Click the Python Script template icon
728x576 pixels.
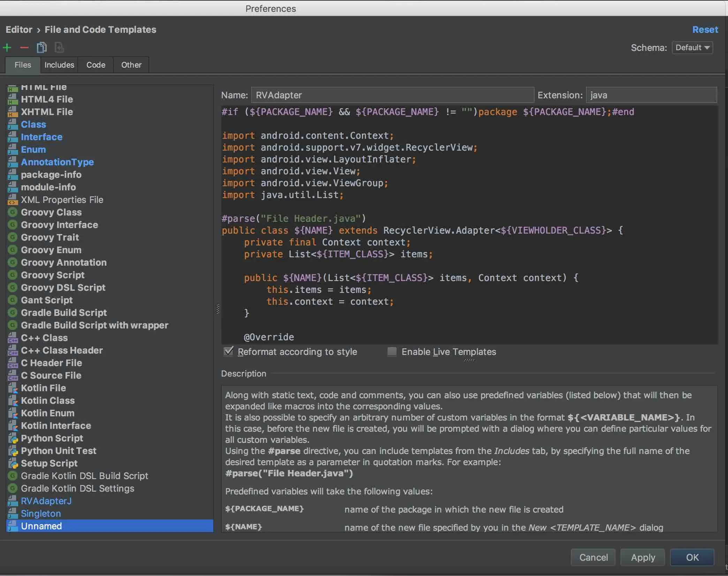pyautogui.click(x=13, y=438)
